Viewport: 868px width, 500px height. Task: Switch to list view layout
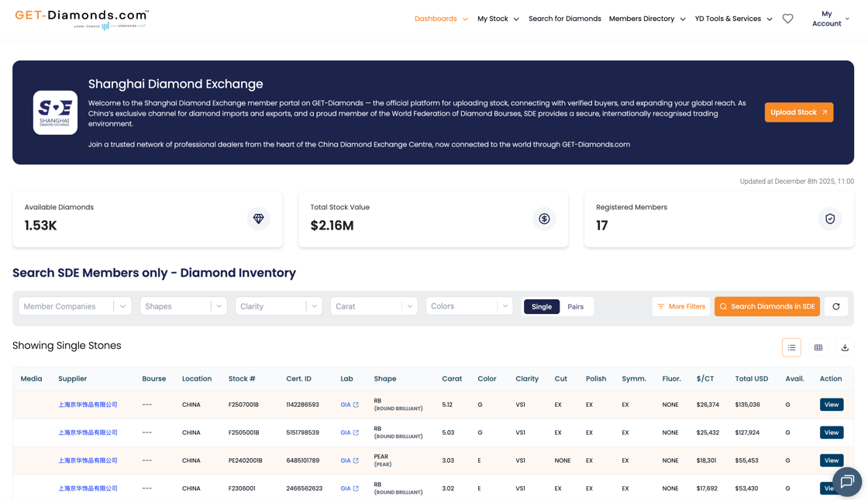791,347
